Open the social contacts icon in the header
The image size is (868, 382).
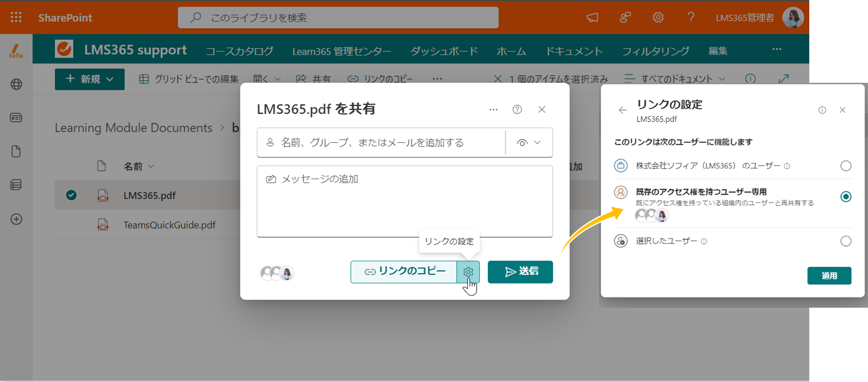(625, 17)
